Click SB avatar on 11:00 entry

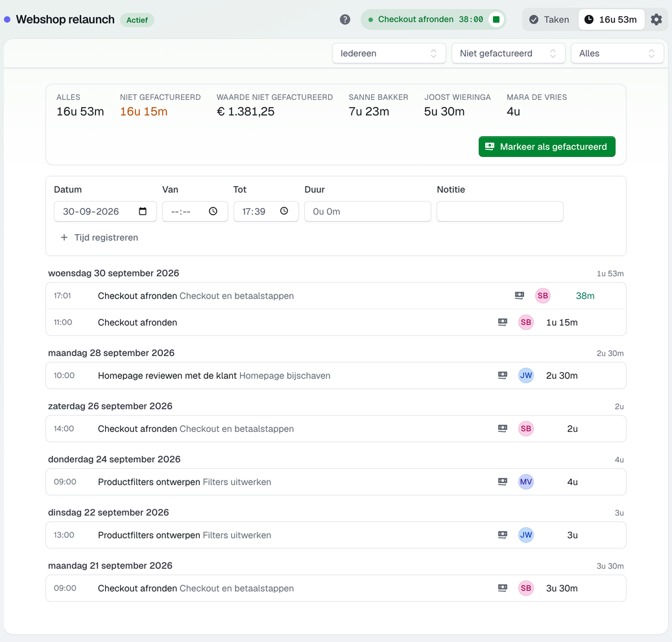click(526, 322)
